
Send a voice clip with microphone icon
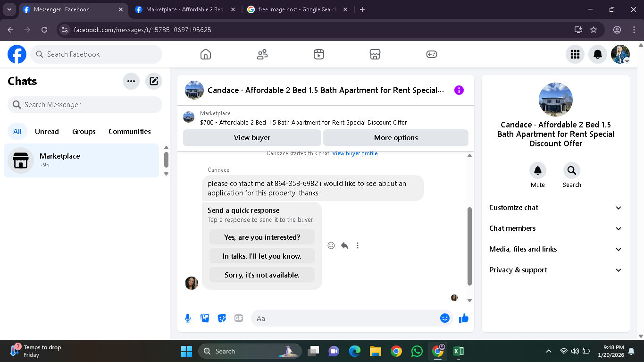coord(188,318)
